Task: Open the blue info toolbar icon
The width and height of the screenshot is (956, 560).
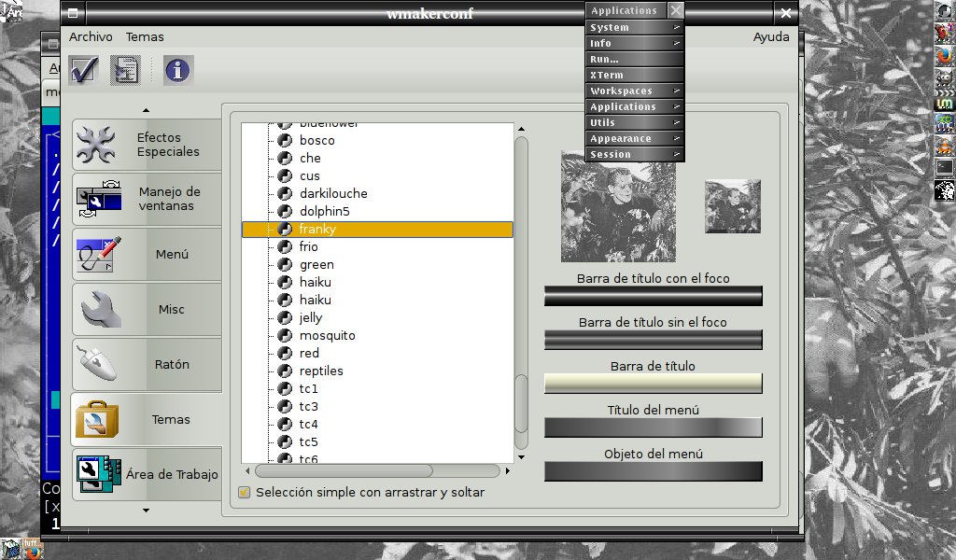Action: click(177, 70)
